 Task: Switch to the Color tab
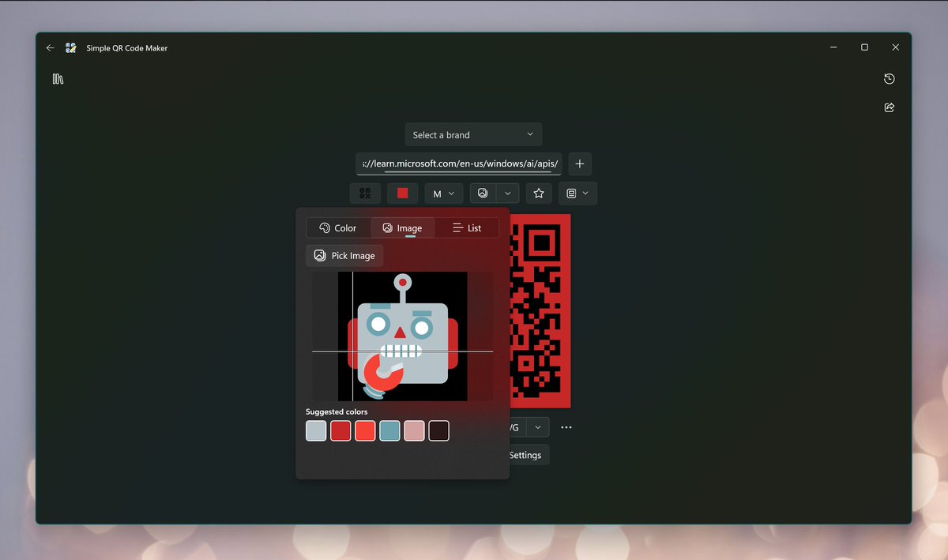click(338, 228)
